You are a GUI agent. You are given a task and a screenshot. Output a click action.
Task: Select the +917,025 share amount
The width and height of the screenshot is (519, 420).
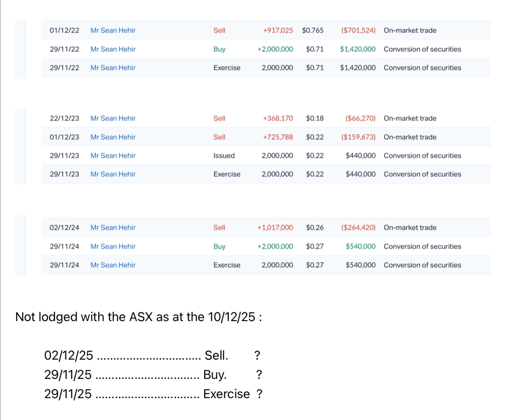point(278,30)
